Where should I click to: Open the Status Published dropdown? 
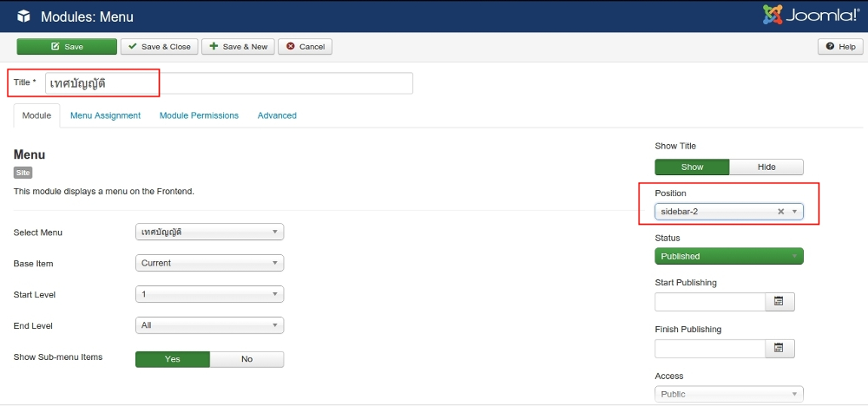pyautogui.click(x=729, y=256)
